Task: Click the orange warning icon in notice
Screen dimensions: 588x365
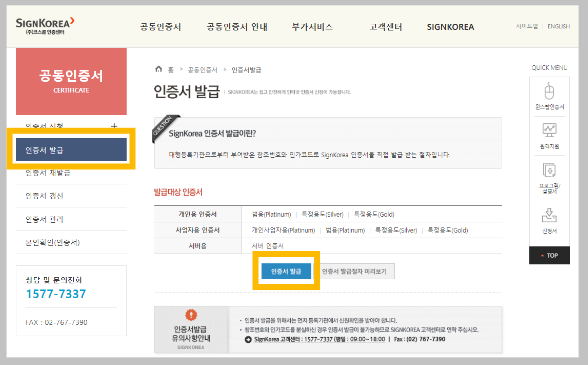Action: pyautogui.click(x=191, y=315)
